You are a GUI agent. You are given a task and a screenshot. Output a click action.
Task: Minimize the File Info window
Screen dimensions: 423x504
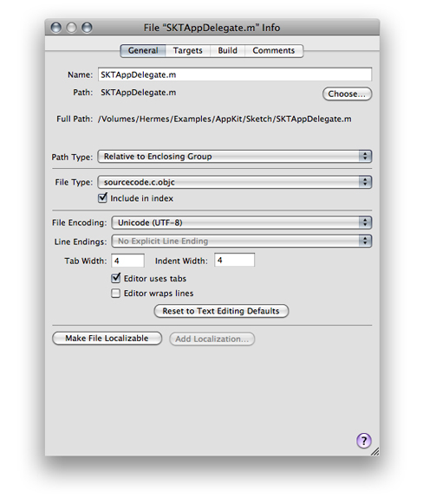[x=71, y=28]
